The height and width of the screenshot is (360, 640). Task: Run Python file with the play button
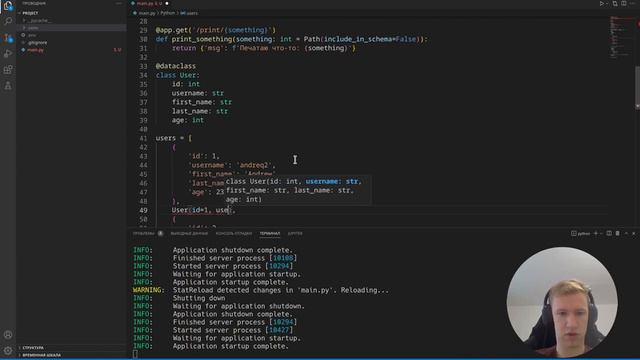pos(601,4)
